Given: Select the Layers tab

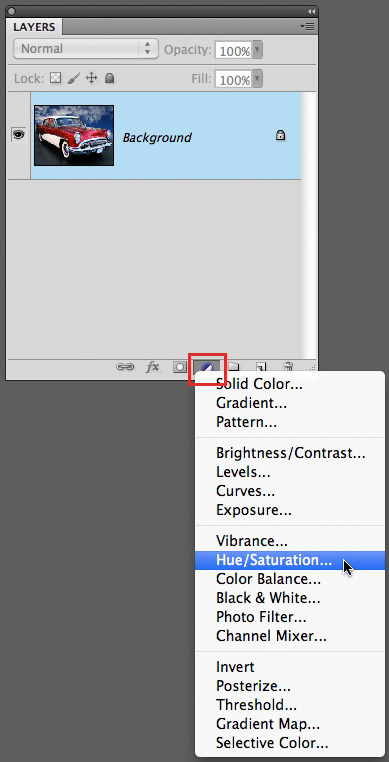Looking at the screenshot, I should click(x=34, y=27).
